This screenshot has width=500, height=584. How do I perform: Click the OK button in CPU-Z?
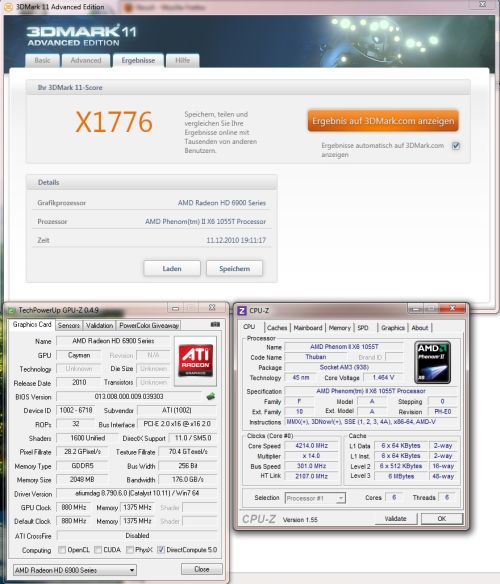click(x=442, y=519)
